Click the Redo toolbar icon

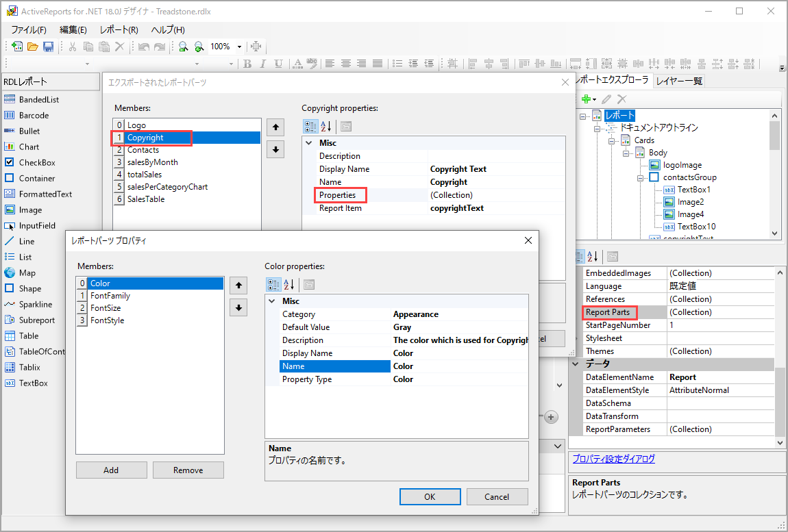point(159,47)
